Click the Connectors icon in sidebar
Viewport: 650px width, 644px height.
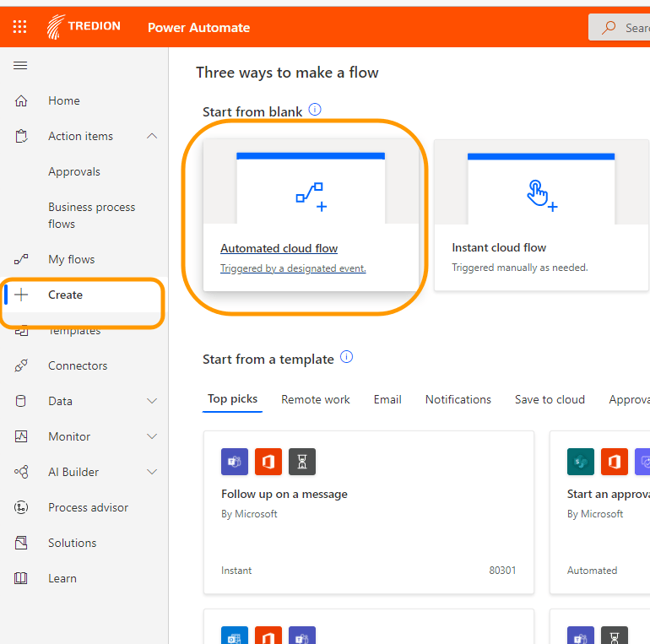22,366
